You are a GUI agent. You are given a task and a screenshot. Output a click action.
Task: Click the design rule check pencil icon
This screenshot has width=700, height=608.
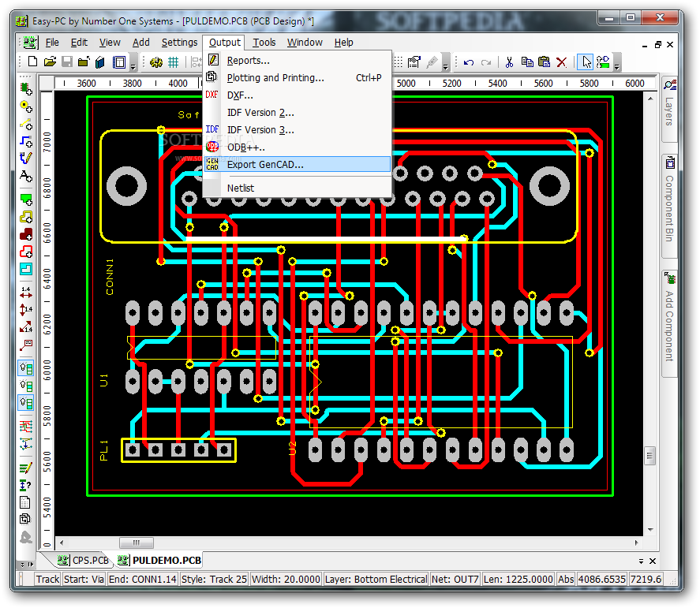(x=26, y=468)
